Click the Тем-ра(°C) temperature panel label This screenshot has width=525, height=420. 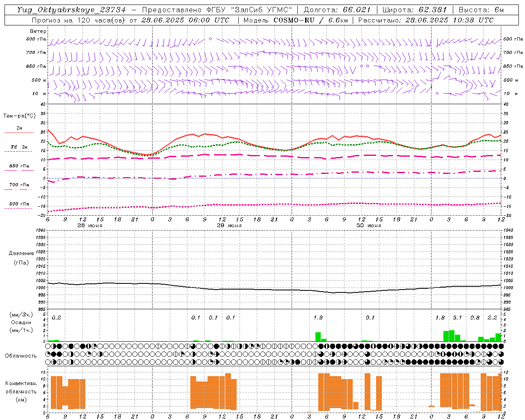[19, 116]
